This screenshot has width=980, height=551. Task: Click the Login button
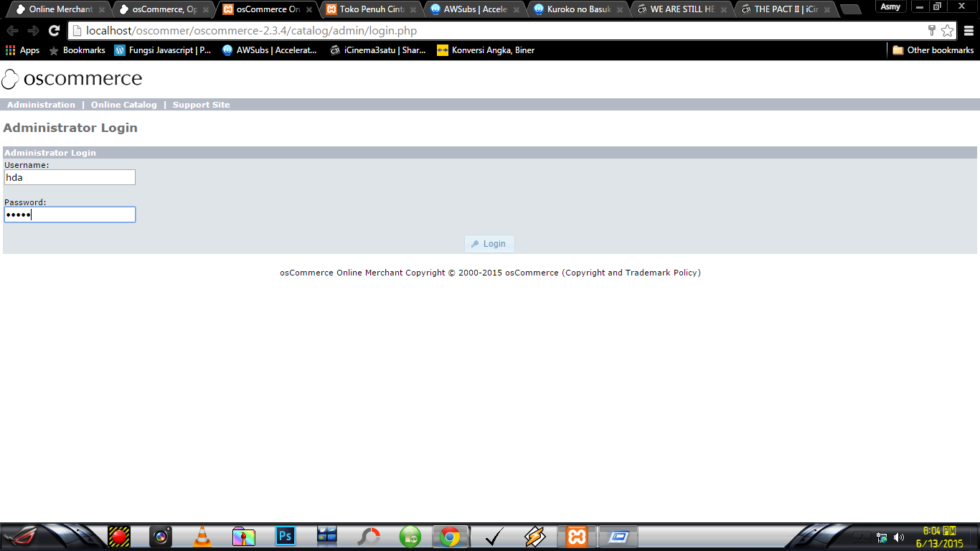click(x=489, y=244)
